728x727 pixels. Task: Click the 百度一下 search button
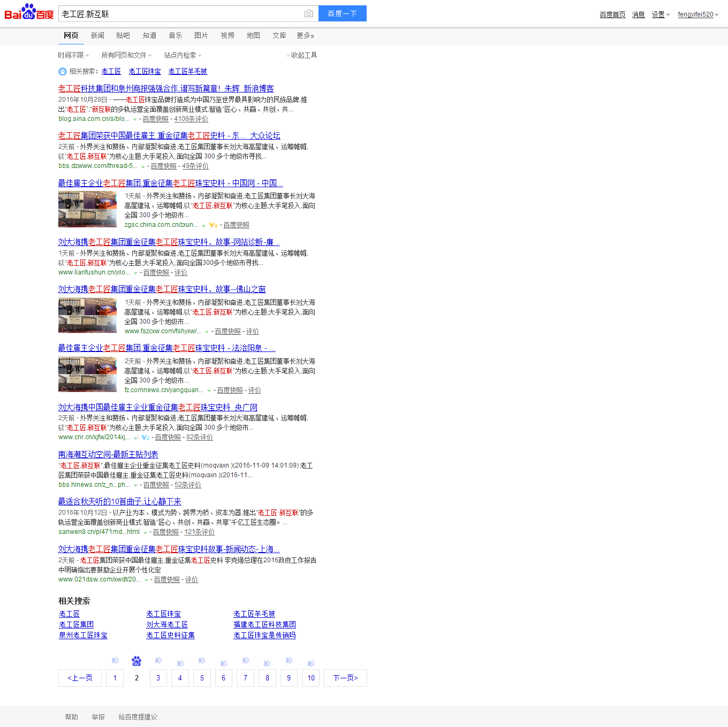click(x=343, y=13)
